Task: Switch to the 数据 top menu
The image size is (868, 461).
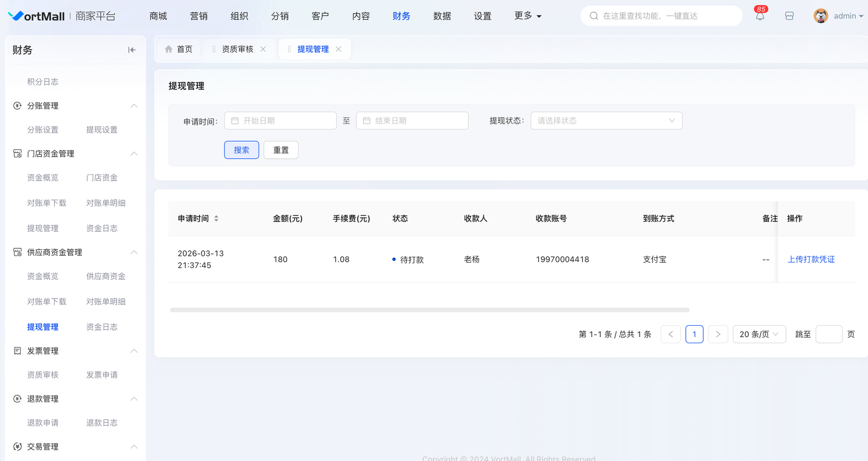Action: point(442,16)
